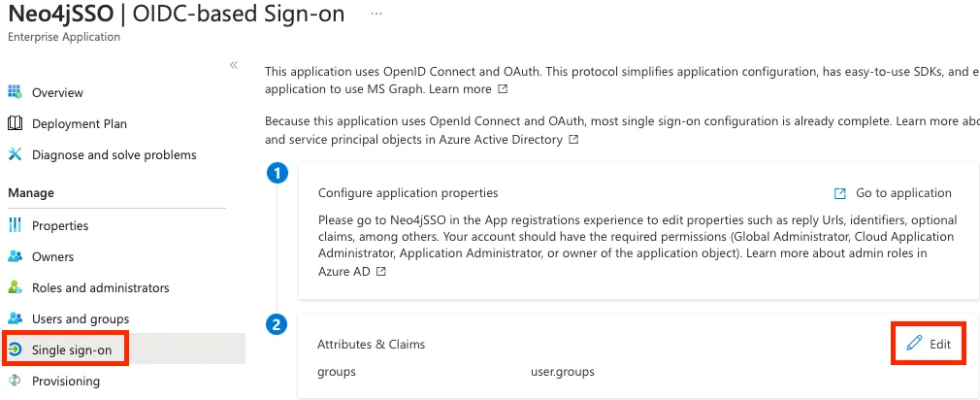This screenshot has height=400, width=980.
Task: Click the step 2 numbered circle
Action: point(278,325)
